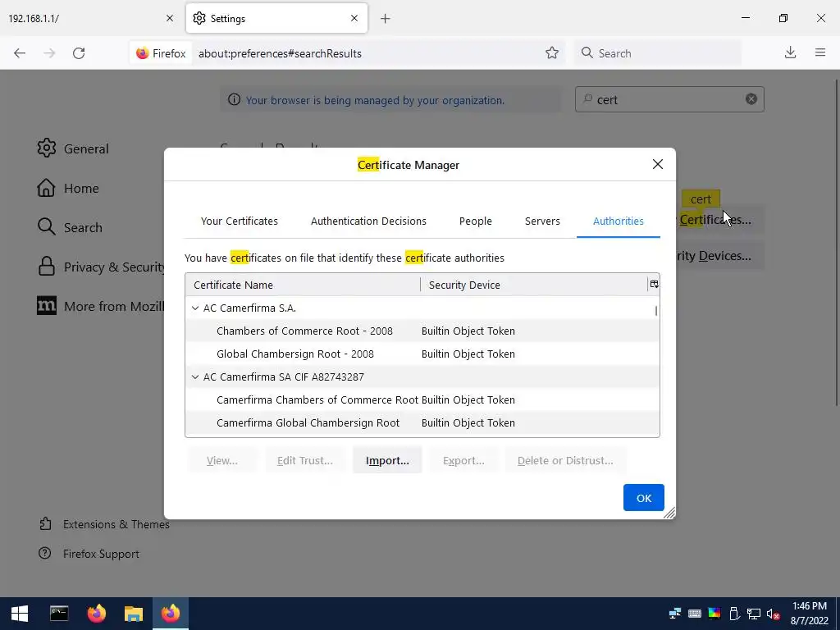The width and height of the screenshot is (840, 630).
Task: Switch to Your Certificates tab
Action: click(x=240, y=221)
